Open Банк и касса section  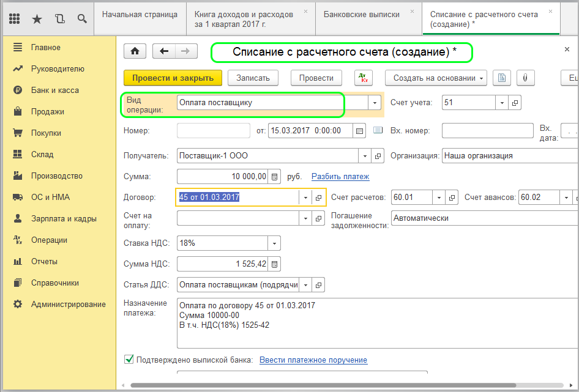(54, 90)
